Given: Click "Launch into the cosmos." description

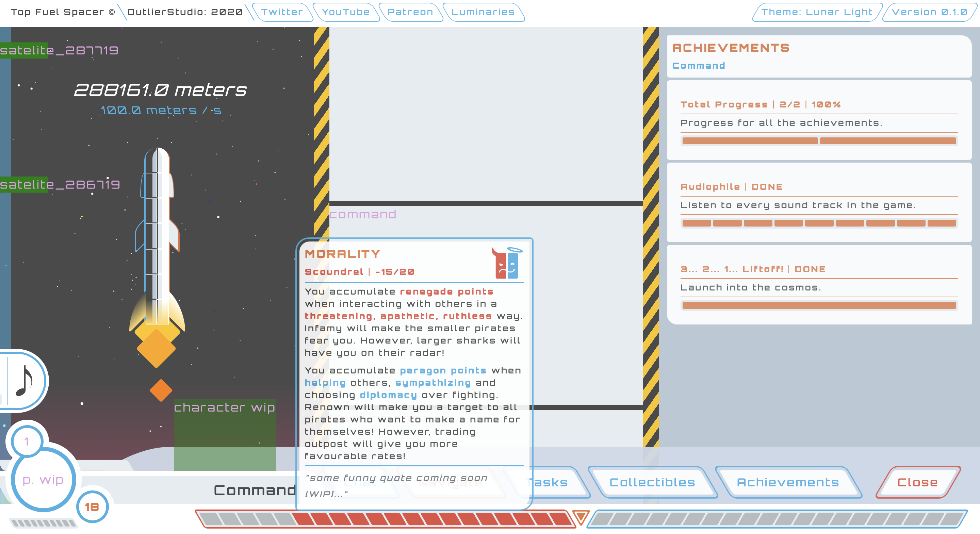Looking at the screenshot, I should (751, 287).
